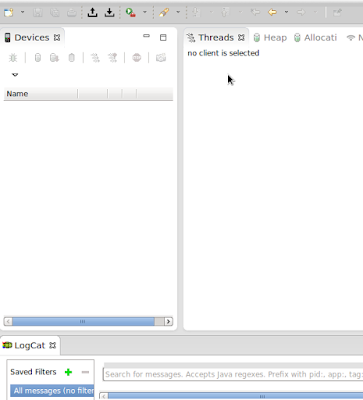
Task: Click the LogCat message search field
Action: click(x=233, y=374)
